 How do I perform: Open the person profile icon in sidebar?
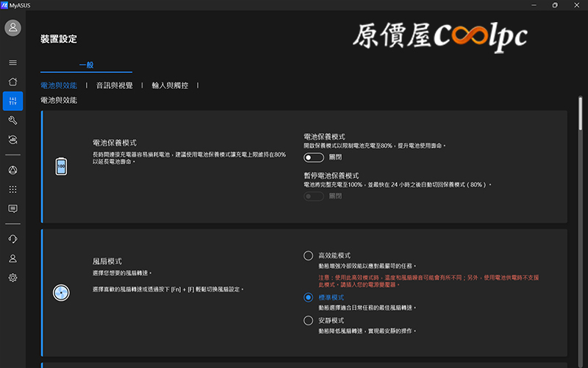[x=12, y=258]
